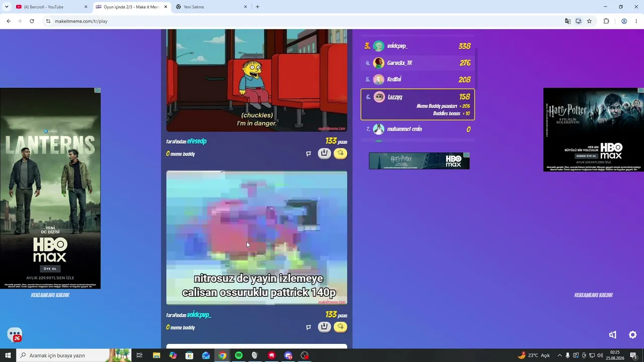Download the voidcpvp_ meme

click(325, 327)
